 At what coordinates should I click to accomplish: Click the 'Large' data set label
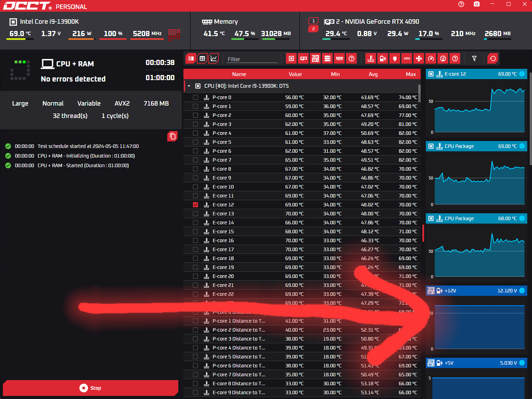click(x=20, y=103)
